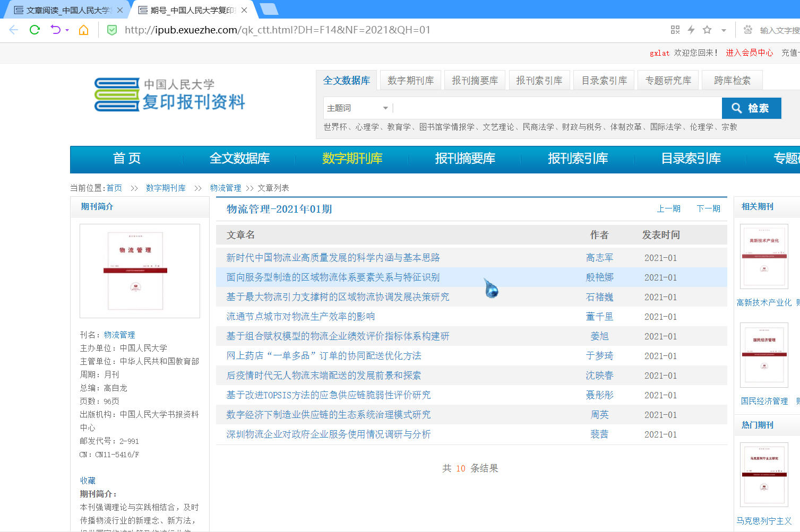Reload the page with the green refresh icon

click(x=35, y=30)
